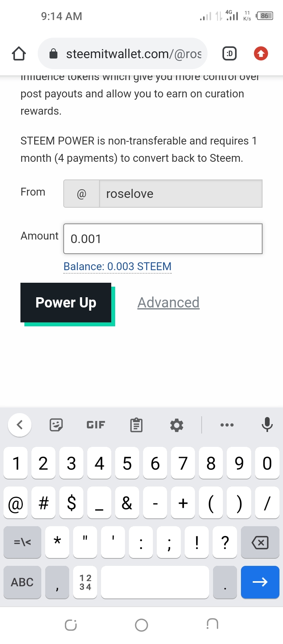Switch to the 1234 numeric pad

(85, 582)
